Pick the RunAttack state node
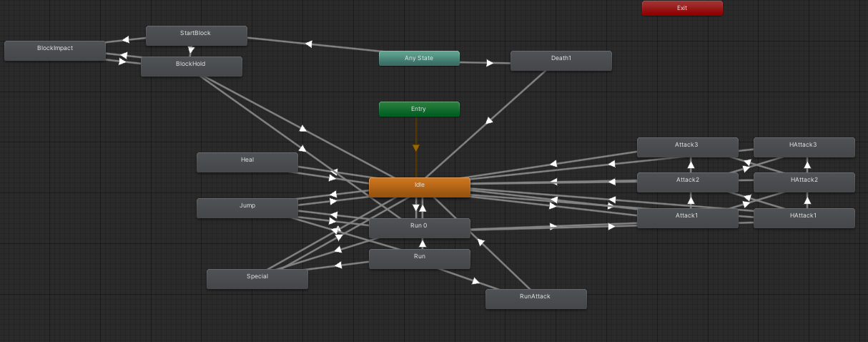 pyautogui.click(x=536, y=299)
